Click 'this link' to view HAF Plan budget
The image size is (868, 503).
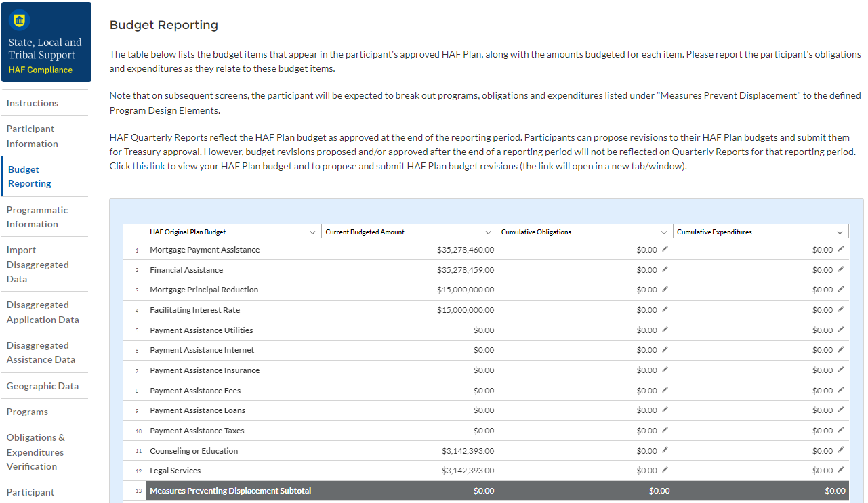coord(148,166)
